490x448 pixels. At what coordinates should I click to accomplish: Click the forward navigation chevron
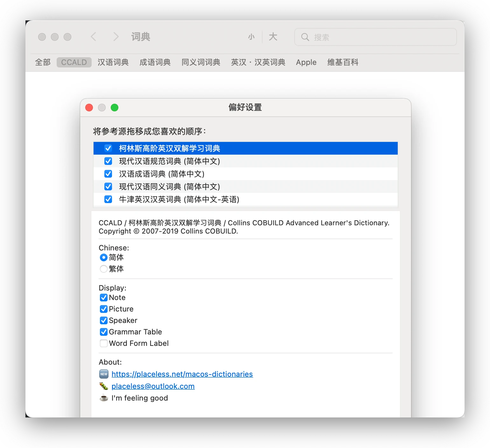[116, 37]
